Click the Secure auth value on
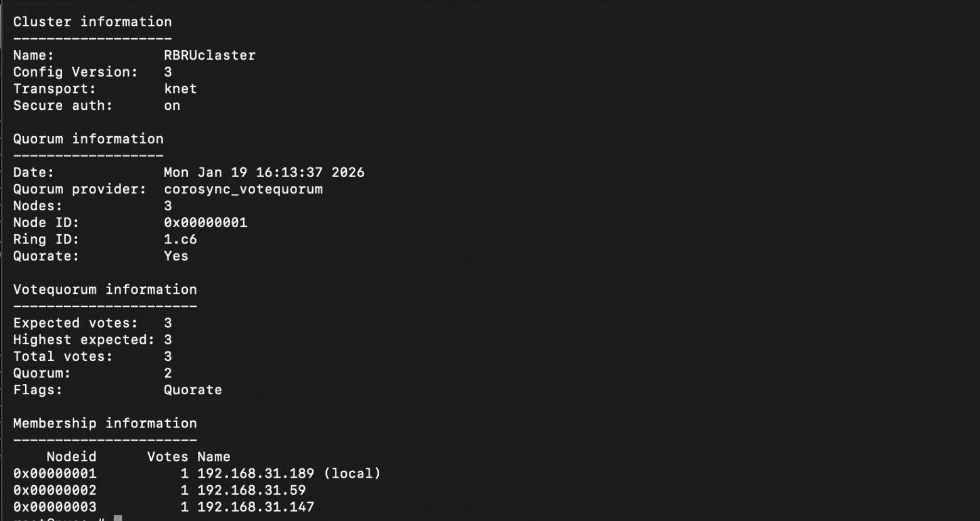Image resolution: width=980 pixels, height=521 pixels. [172, 105]
